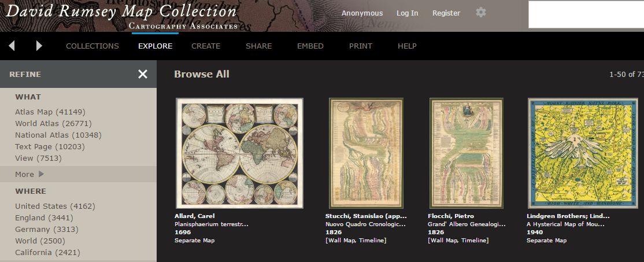Image resolution: width=644 pixels, height=262 pixels.
Task: Click the Log In link
Action: [x=407, y=13]
